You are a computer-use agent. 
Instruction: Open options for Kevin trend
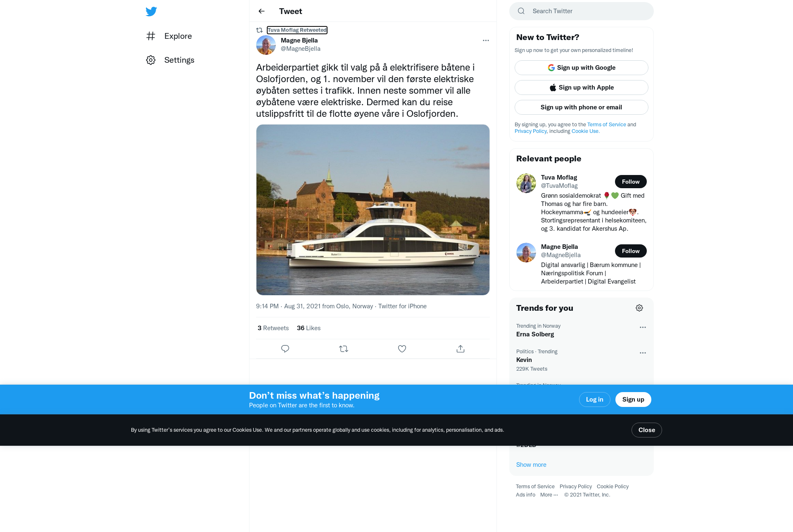click(643, 353)
